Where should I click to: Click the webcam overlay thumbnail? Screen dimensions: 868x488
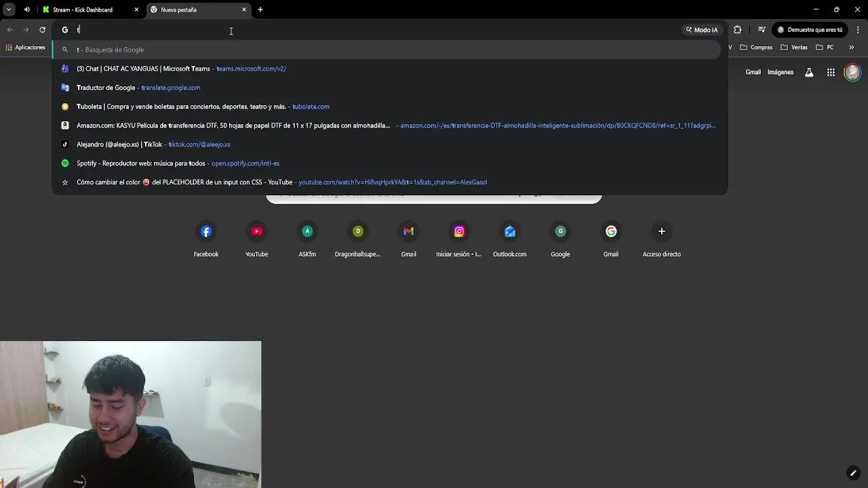pyautogui.click(x=130, y=414)
